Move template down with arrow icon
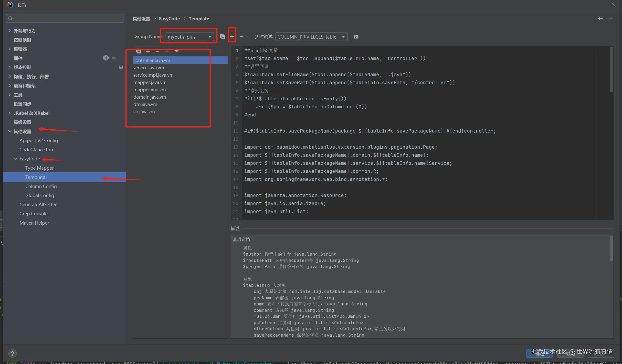Image resolution: width=622 pixels, height=364 pixels. click(x=177, y=51)
